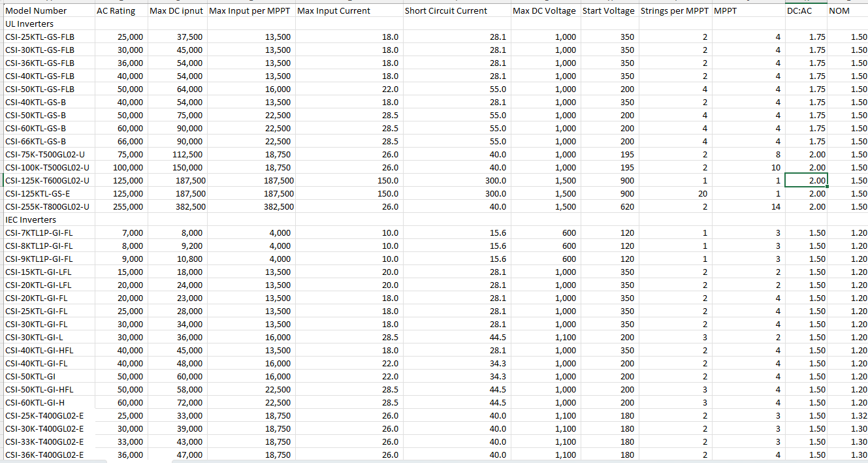Click the Short Circuit Current header cell
This screenshot has height=463, width=868.
point(446,11)
